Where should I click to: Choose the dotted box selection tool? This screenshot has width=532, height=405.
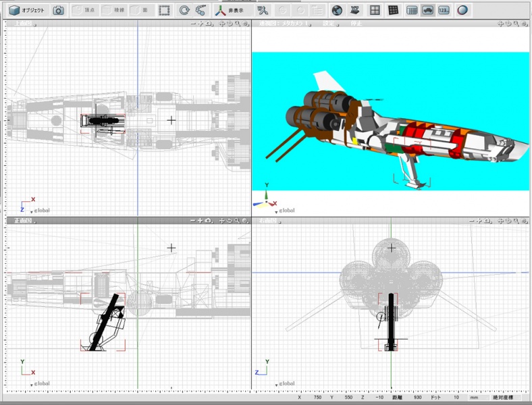164,11
